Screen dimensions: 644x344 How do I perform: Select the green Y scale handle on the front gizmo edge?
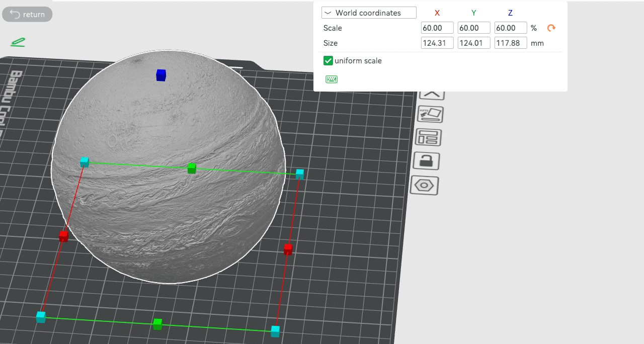pos(157,324)
